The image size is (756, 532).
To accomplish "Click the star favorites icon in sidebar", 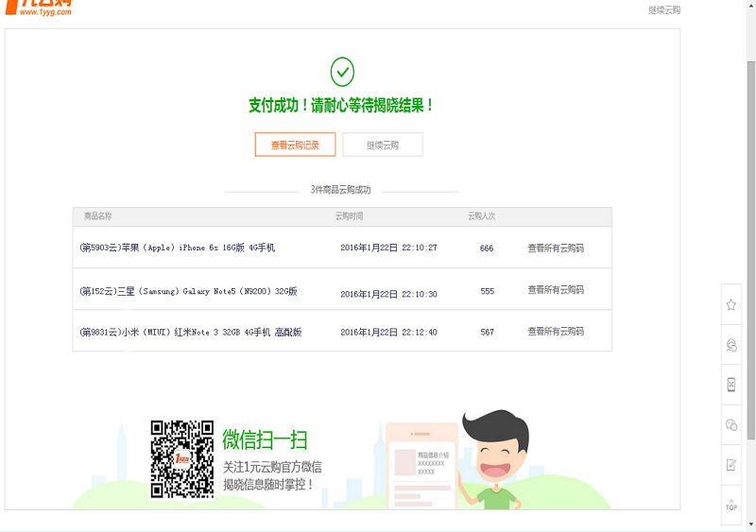I will pyautogui.click(x=730, y=304).
